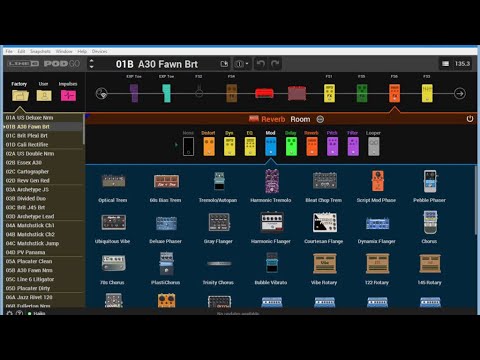The width and height of the screenshot is (480, 360).
Task: Toggle bypass power for the Reverb block
Action: [470, 119]
